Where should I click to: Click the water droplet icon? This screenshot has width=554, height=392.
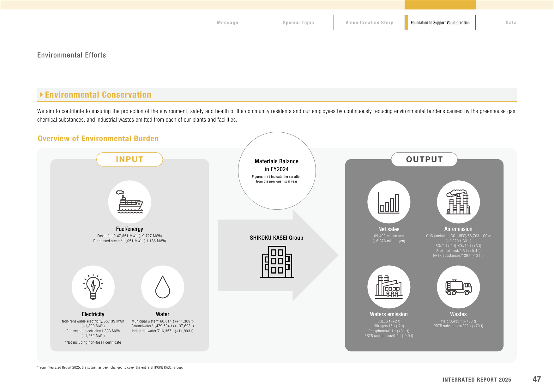pyautogui.click(x=163, y=287)
